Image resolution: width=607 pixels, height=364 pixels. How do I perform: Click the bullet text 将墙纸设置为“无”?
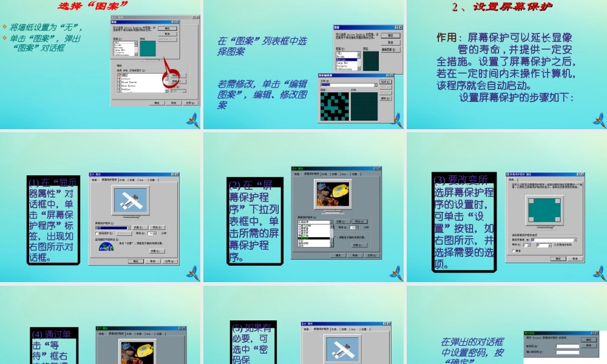(46, 27)
